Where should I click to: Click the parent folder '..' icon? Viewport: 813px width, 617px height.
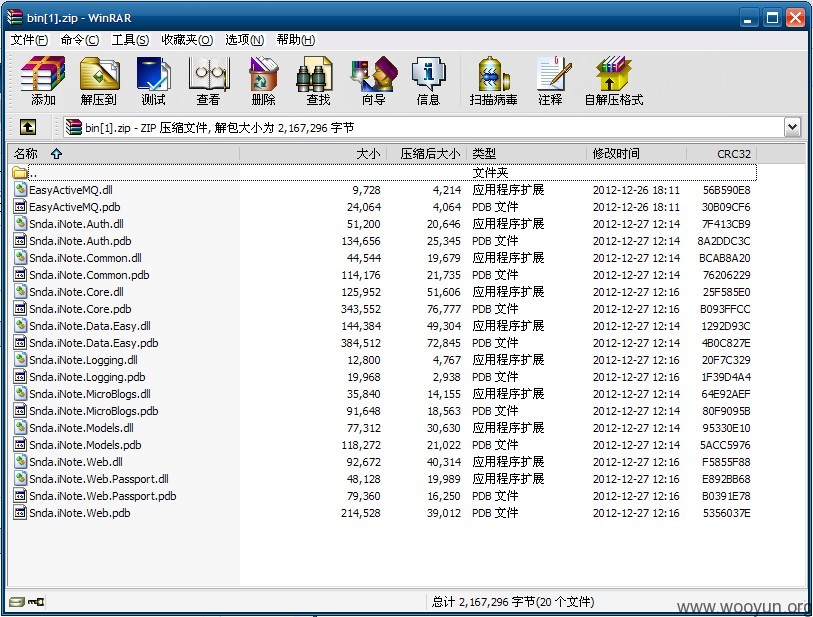20,173
